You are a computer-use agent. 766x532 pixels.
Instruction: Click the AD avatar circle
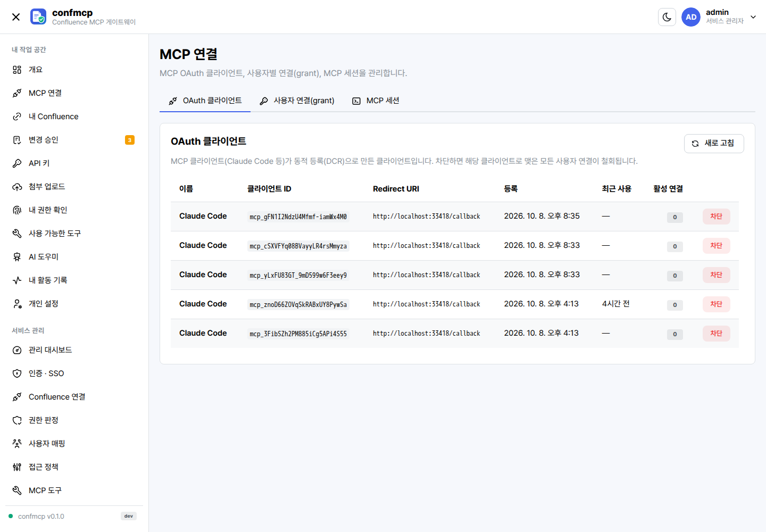pyautogui.click(x=691, y=17)
